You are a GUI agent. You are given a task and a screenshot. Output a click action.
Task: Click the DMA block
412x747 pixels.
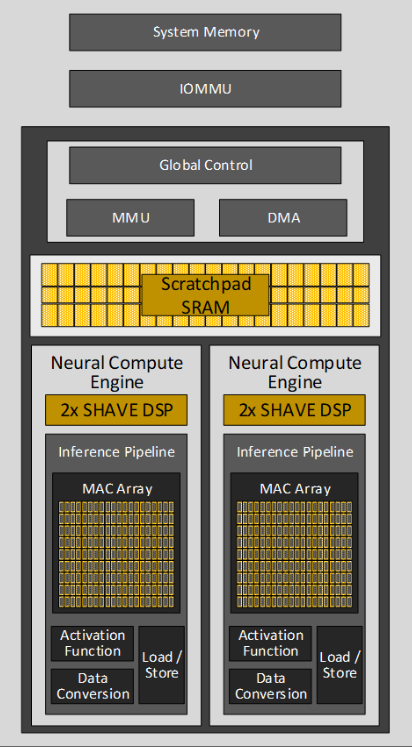(283, 218)
